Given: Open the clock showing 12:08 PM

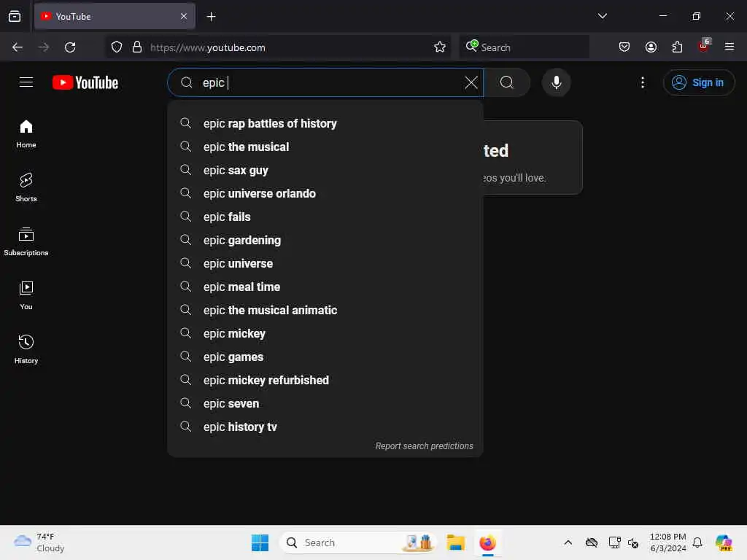Looking at the screenshot, I should tap(668, 542).
